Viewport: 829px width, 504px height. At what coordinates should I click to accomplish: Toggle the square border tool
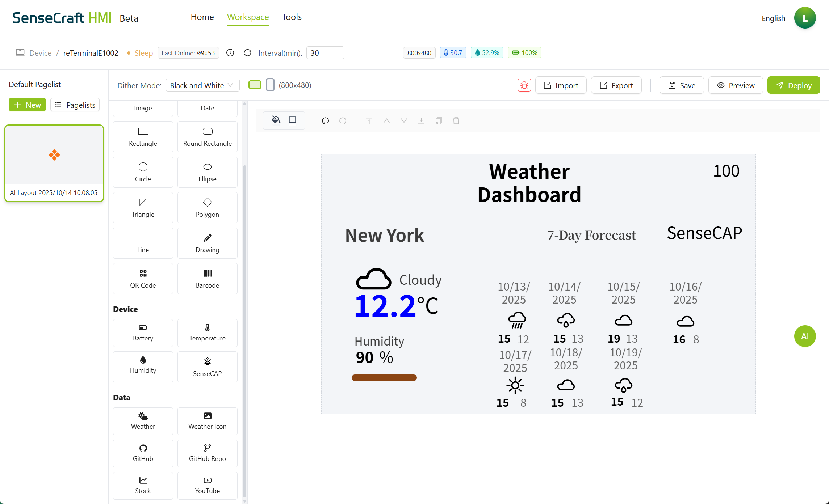(293, 120)
